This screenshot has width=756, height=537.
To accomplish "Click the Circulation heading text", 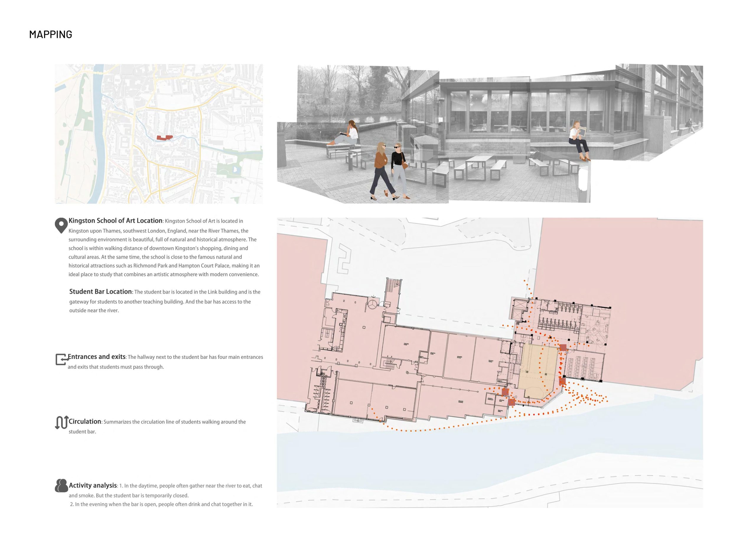I will tap(85, 421).
